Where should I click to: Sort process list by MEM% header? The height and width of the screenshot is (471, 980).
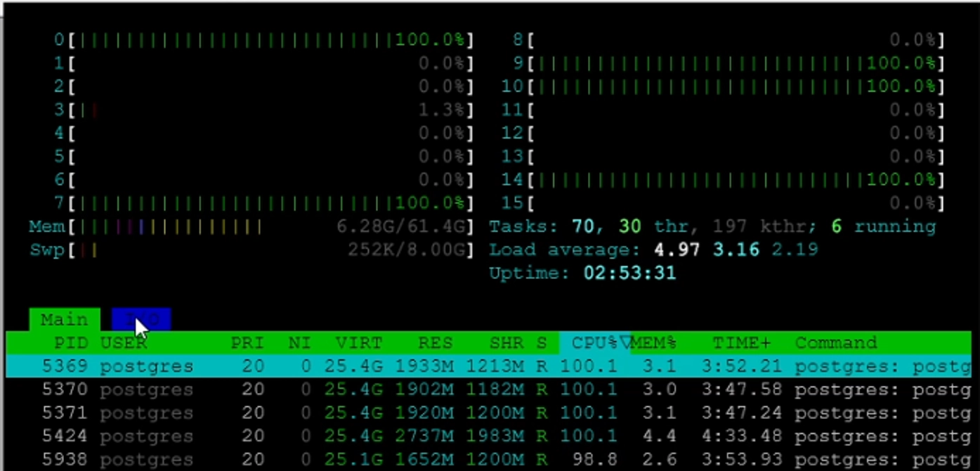pos(653,343)
